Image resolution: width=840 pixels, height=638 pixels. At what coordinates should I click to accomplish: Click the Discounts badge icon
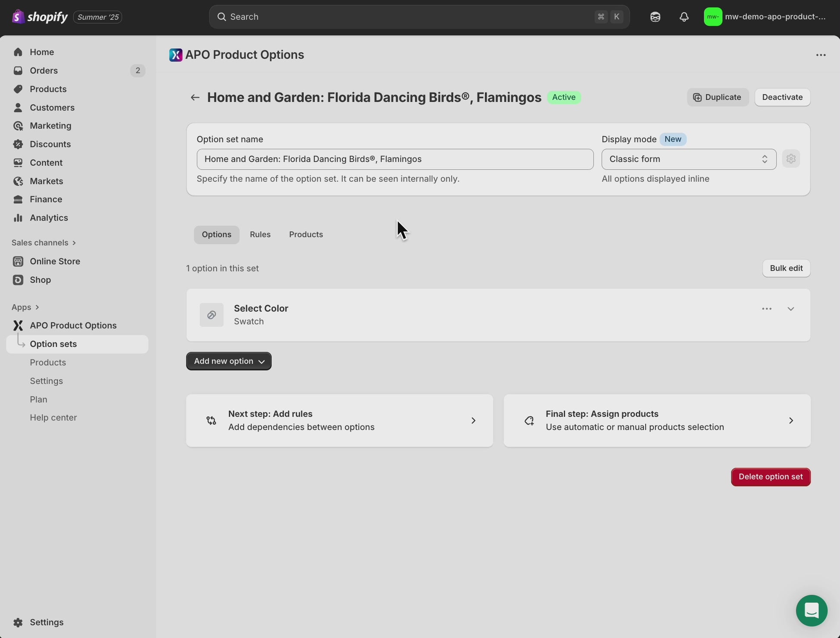pos(18,144)
